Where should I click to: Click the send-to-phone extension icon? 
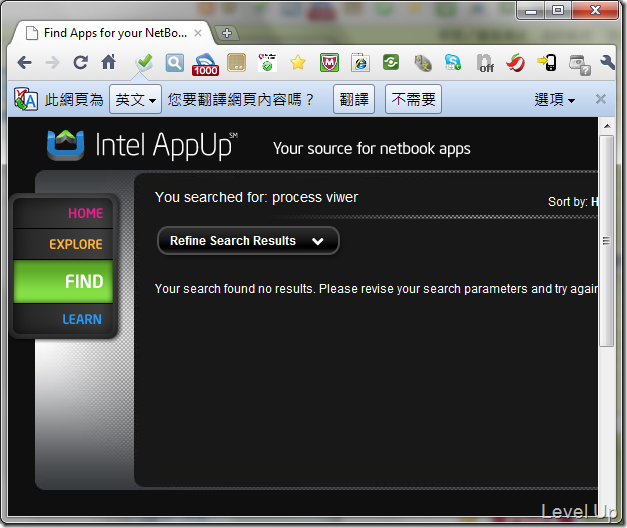pyautogui.click(x=547, y=62)
